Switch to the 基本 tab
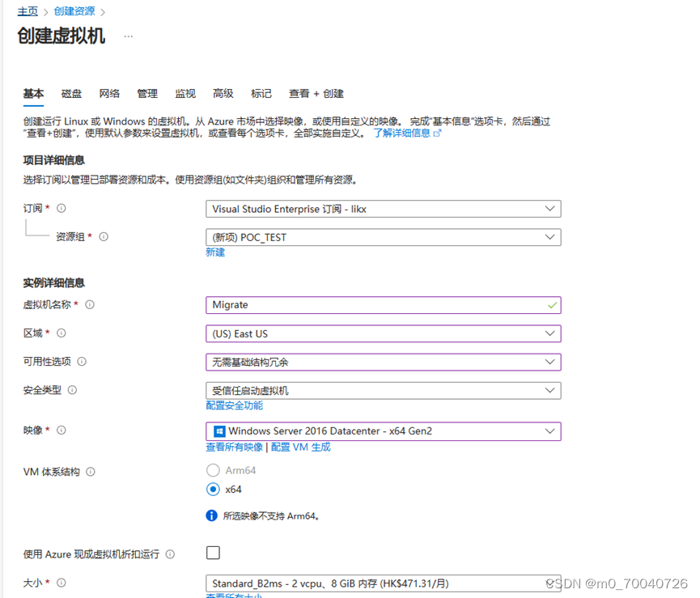The width and height of the screenshot is (700, 598). click(x=33, y=94)
